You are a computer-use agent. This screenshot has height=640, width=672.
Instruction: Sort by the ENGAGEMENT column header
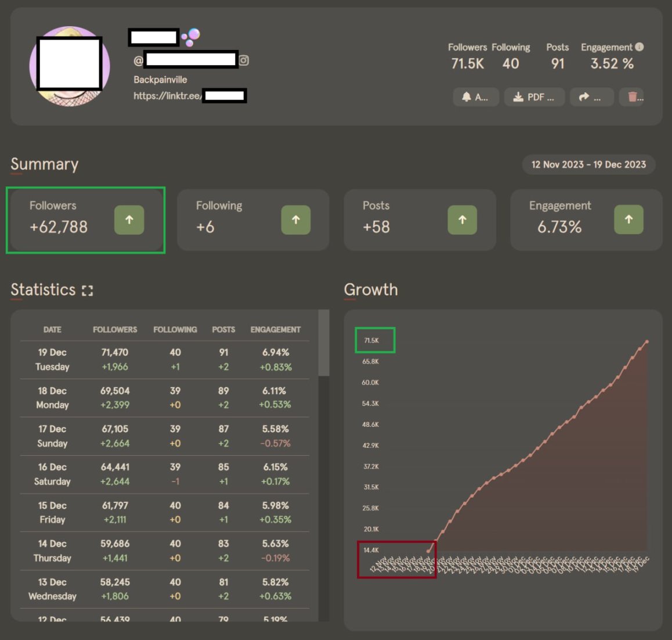coord(276,329)
